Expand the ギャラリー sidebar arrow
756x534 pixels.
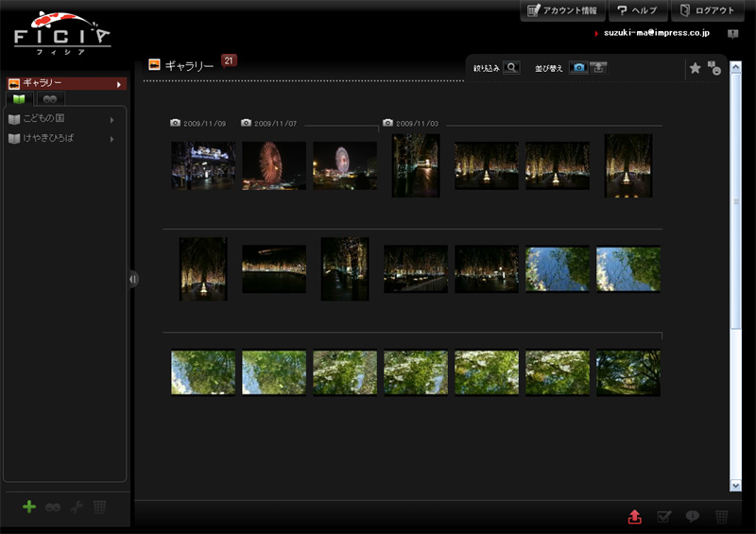pos(119,84)
